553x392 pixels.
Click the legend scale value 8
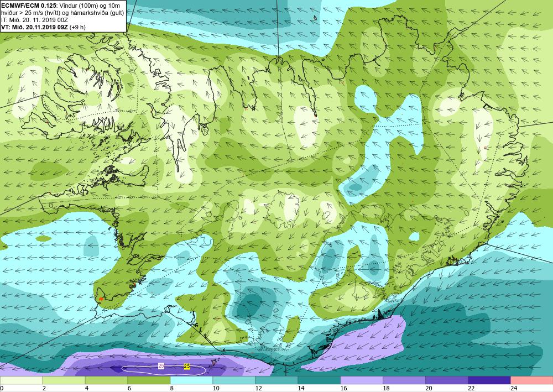(172, 388)
